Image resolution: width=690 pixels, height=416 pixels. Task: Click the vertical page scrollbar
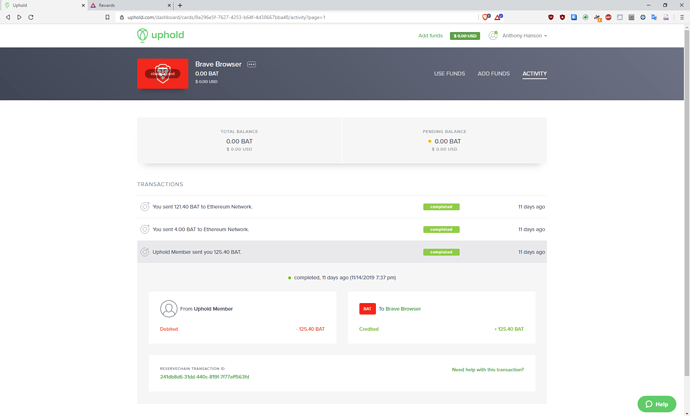(x=686, y=202)
